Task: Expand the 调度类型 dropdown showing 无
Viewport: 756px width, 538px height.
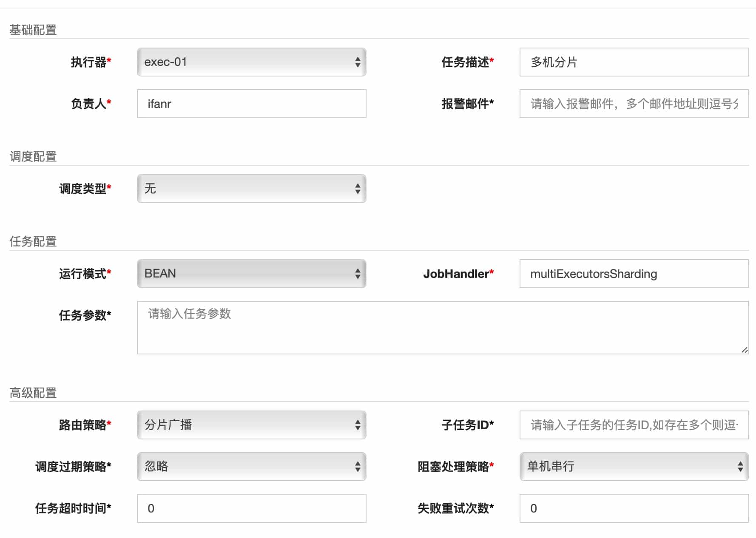Action: click(x=251, y=189)
